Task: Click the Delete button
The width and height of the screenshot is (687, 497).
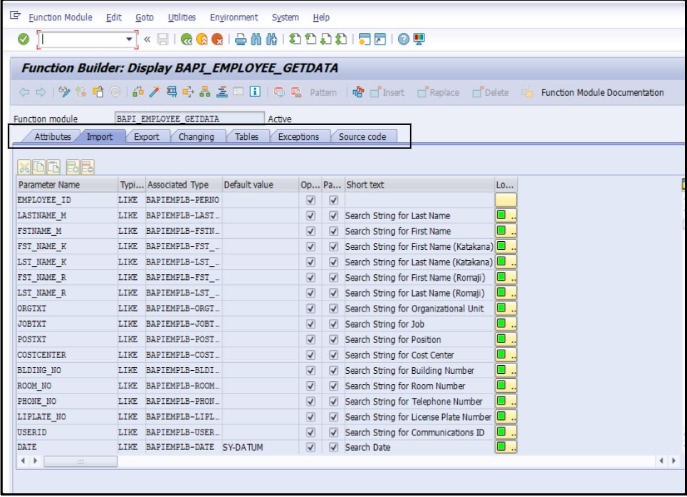Action: click(491, 92)
